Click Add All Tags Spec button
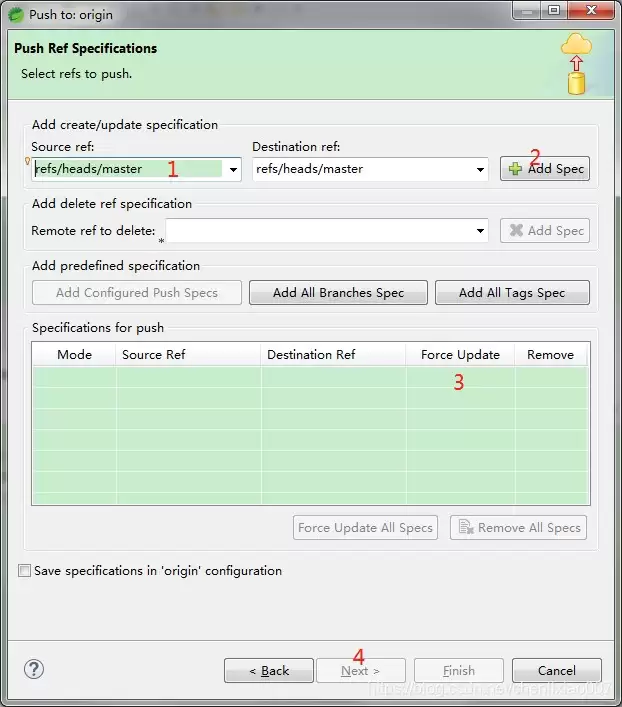The height and width of the screenshot is (707, 622). [x=512, y=293]
